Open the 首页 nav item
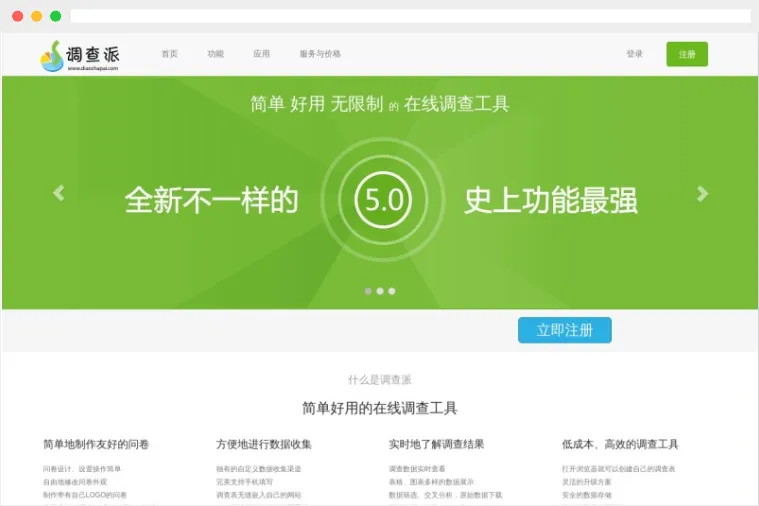759x506 pixels. (x=169, y=54)
